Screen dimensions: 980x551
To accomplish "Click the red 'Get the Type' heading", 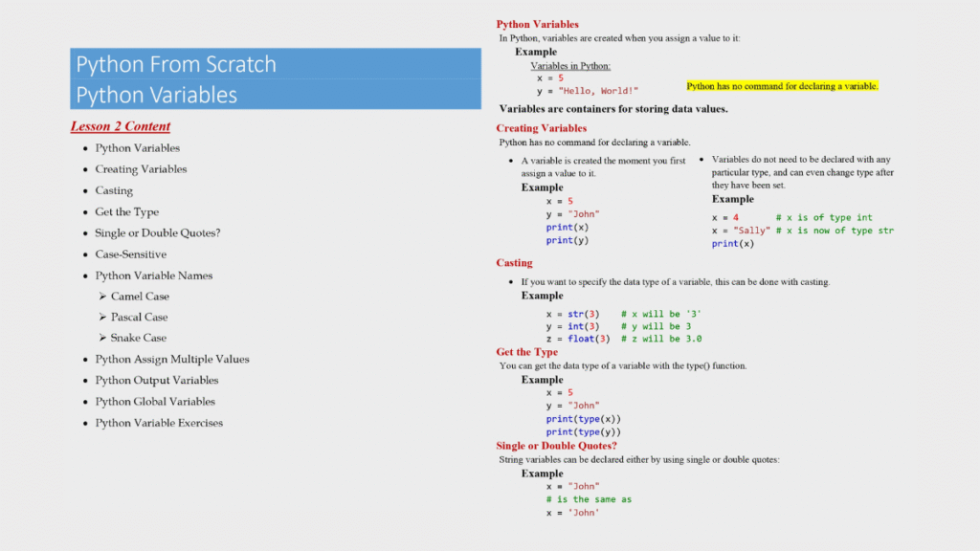I will pos(526,351).
